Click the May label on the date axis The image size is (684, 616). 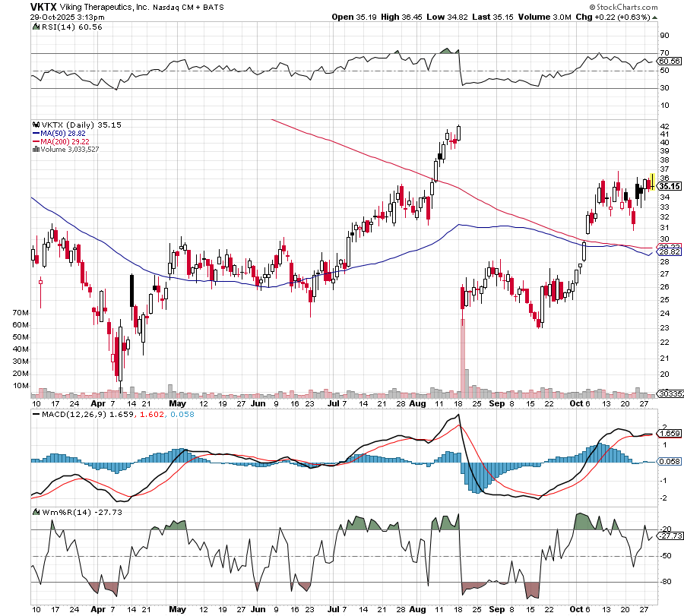click(x=176, y=403)
